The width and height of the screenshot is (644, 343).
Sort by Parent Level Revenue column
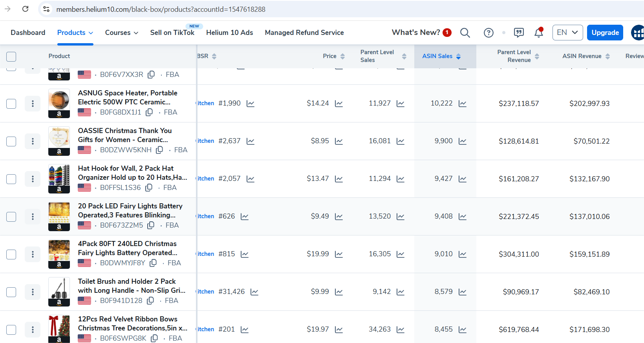[x=518, y=56]
